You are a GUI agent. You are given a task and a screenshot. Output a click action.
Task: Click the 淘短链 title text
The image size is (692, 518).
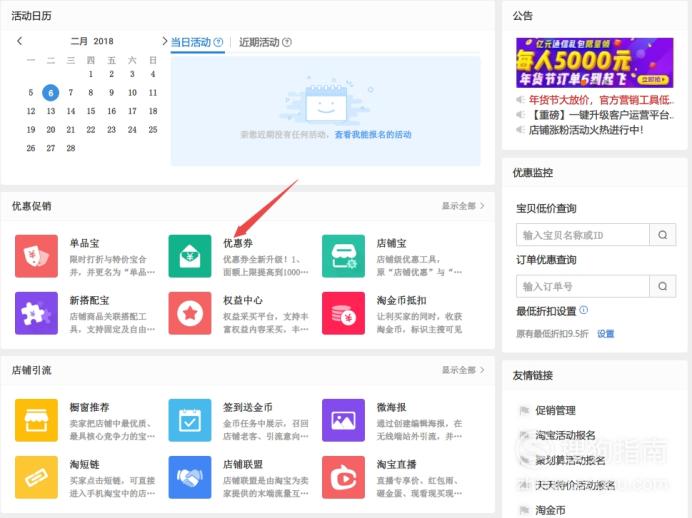click(x=85, y=464)
